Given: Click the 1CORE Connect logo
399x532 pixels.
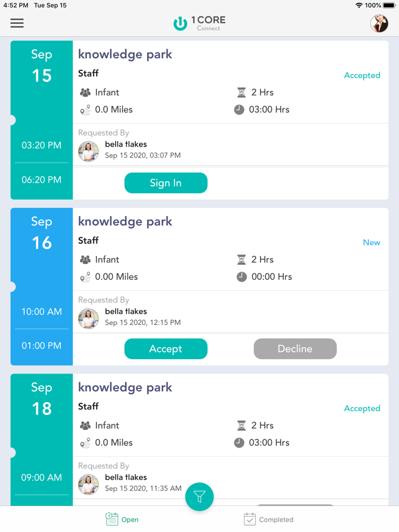Looking at the screenshot, I should [199, 24].
